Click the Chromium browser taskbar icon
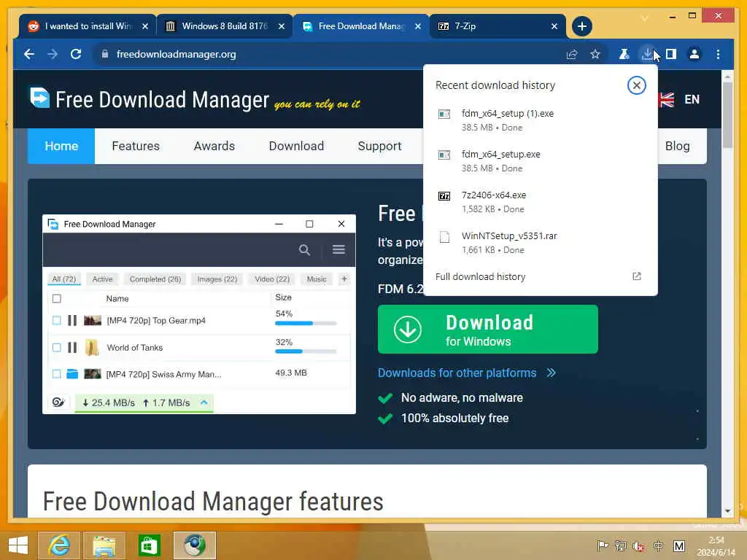Image resolution: width=747 pixels, height=560 pixels. click(194, 545)
